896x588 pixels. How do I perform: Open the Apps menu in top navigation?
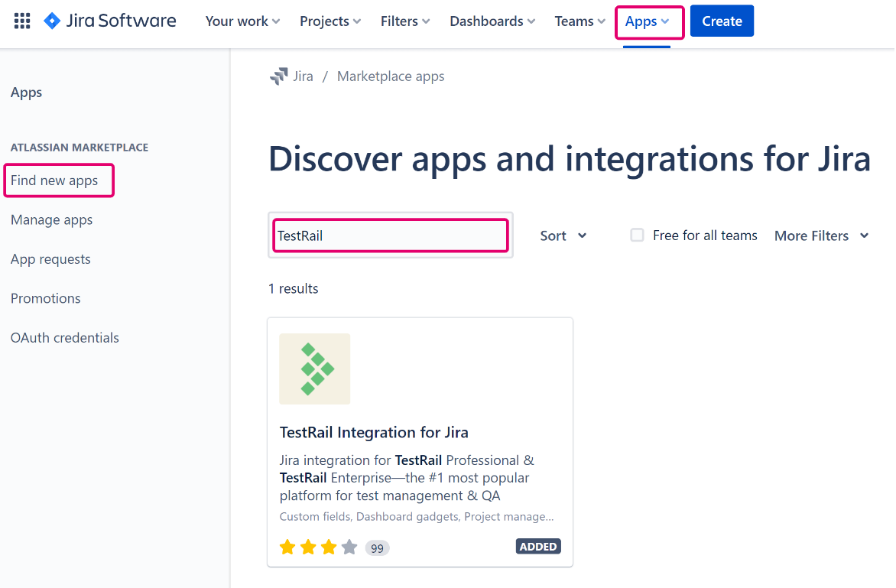click(648, 21)
